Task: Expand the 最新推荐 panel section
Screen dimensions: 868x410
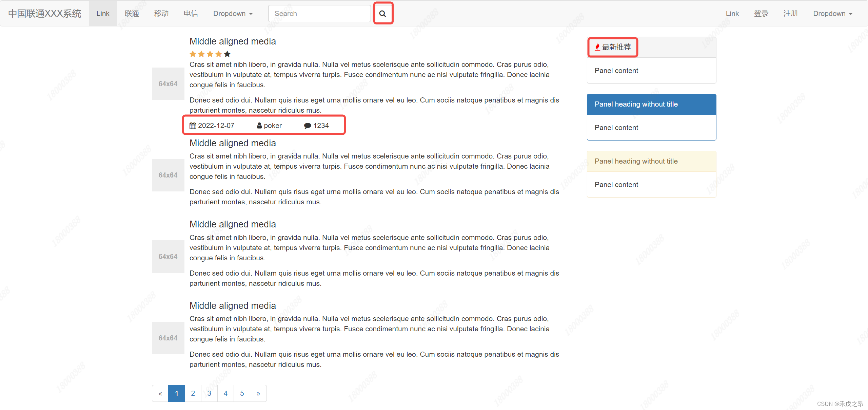Action: coord(613,47)
